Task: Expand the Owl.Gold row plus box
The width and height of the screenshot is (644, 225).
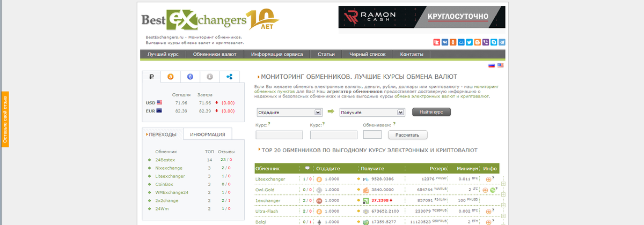Action: click(503, 194)
